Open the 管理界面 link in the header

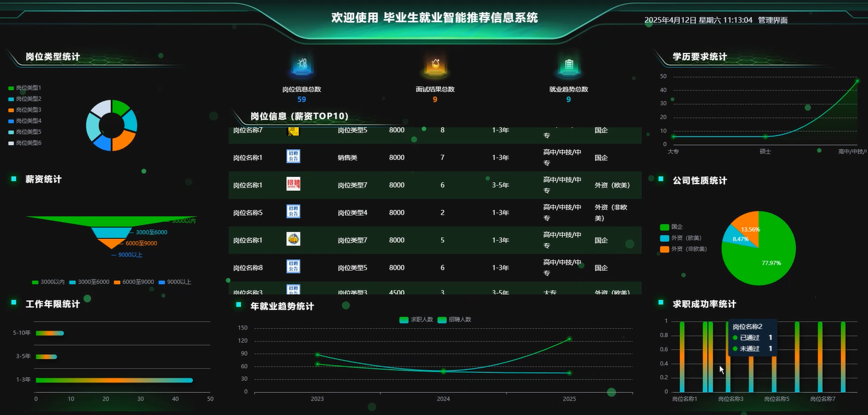pyautogui.click(x=773, y=20)
